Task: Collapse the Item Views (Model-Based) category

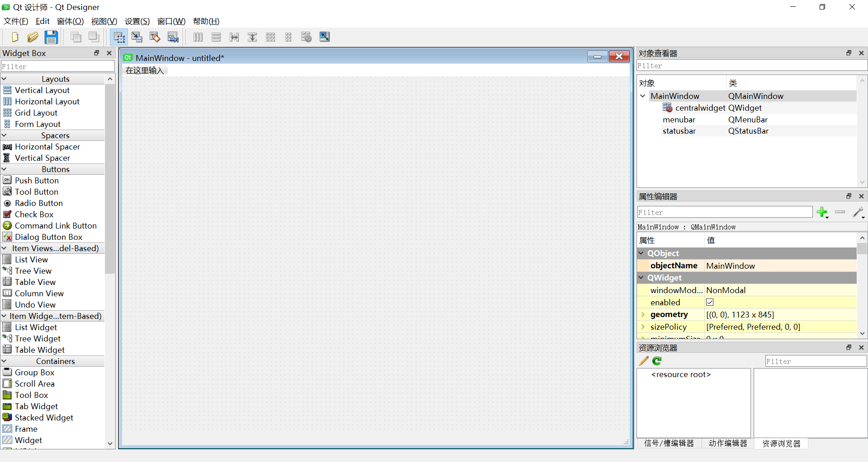Action: point(4,248)
